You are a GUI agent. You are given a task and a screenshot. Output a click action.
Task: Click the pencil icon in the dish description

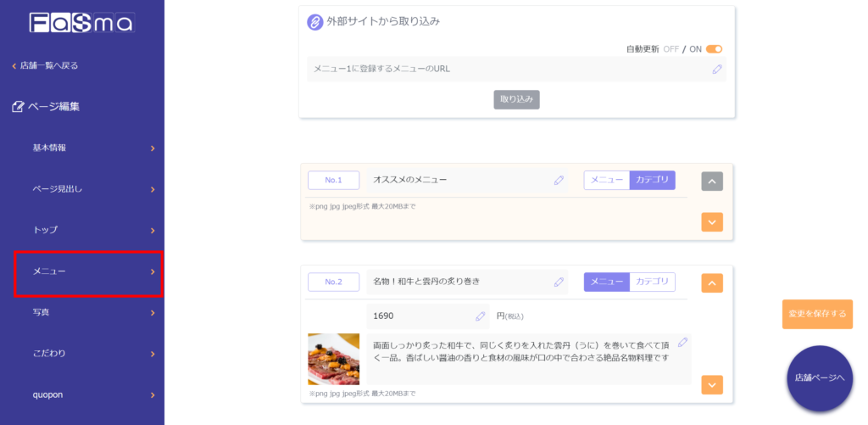click(x=682, y=343)
